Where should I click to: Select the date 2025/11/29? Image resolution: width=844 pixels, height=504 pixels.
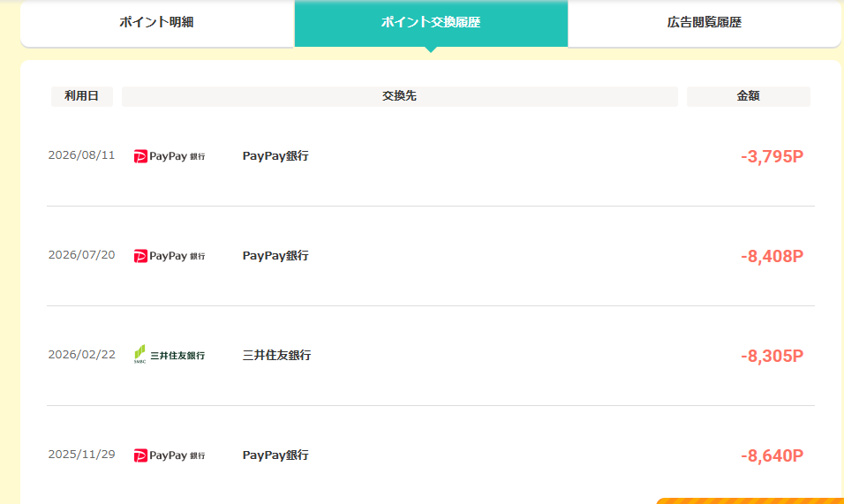(82, 455)
